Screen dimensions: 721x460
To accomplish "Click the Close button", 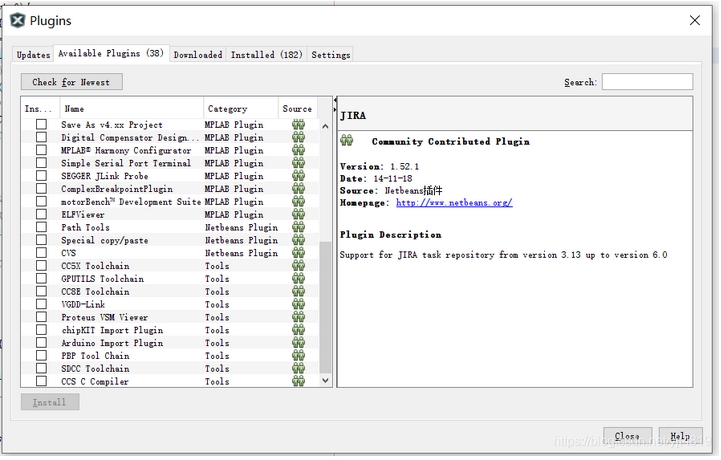I will [x=627, y=436].
